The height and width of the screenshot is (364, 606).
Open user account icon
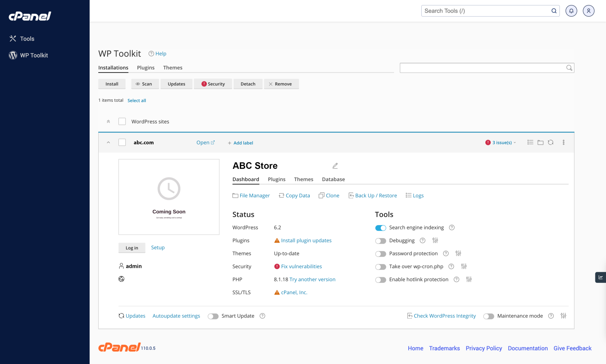pyautogui.click(x=589, y=11)
